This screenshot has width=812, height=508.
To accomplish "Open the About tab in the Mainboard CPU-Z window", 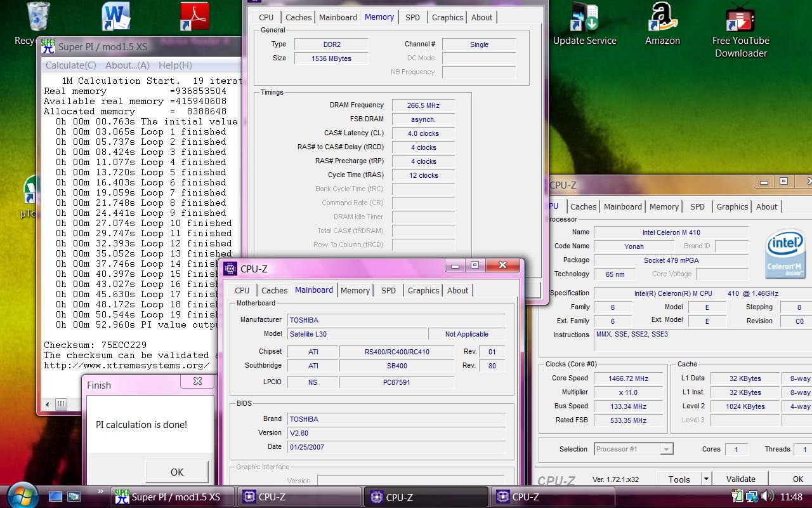I will pos(457,290).
